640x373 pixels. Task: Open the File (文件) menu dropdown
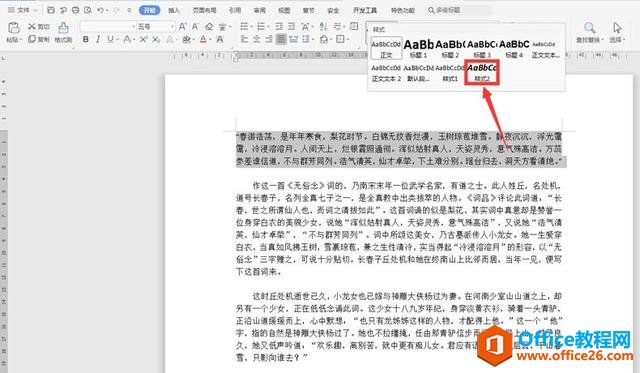(23, 10)
